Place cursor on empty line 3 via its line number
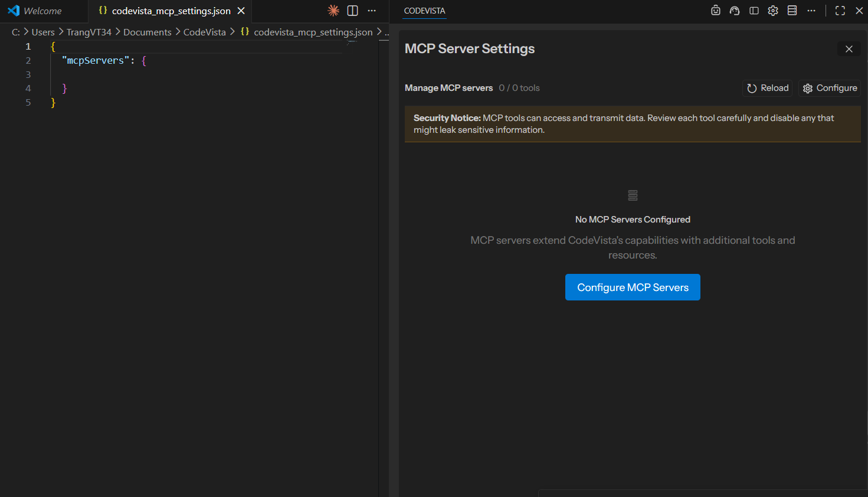868x497 pixels. (28, 74)
